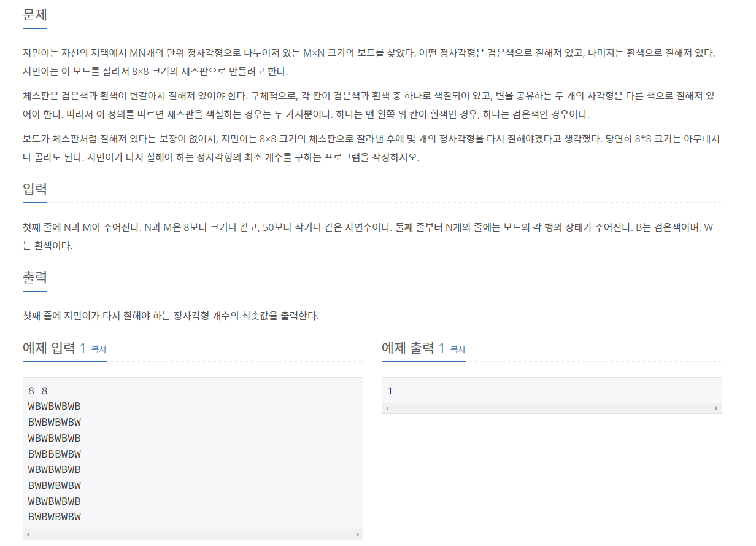The image size is (756, 546).
Task: Click the 예제 입력 1 heading
Action: (x=54, y=348)
